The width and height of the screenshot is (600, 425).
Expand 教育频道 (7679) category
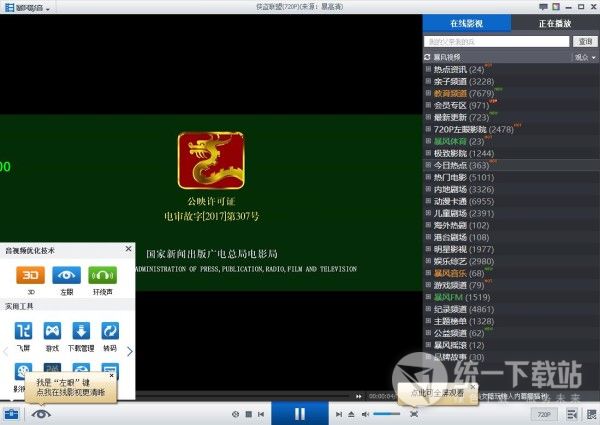(x=428, y=93)
